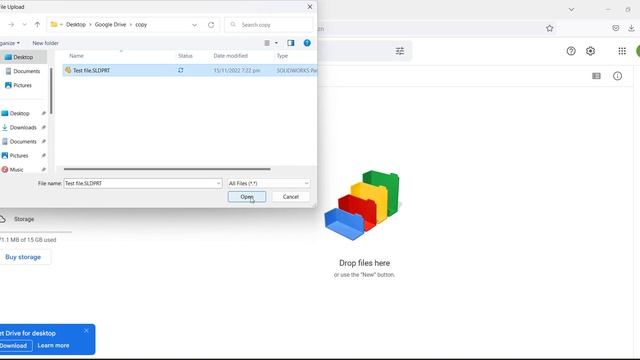Click the forward navigation arrow
The height and width of the screenshot is (360, 640).
coord(11,24)
